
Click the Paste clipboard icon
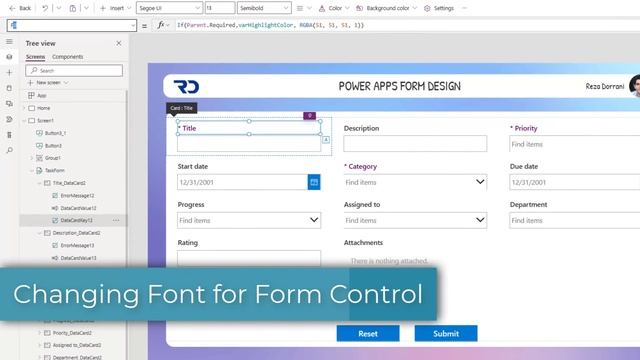pos(73,8)
